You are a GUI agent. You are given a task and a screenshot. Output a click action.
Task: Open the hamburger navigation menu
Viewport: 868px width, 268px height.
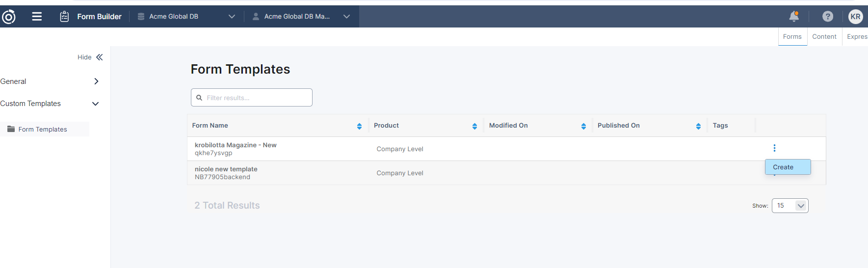[37, 17]
